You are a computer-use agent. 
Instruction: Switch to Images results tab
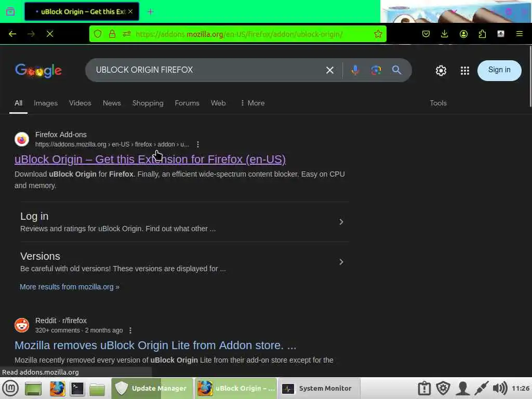(46, 103)
